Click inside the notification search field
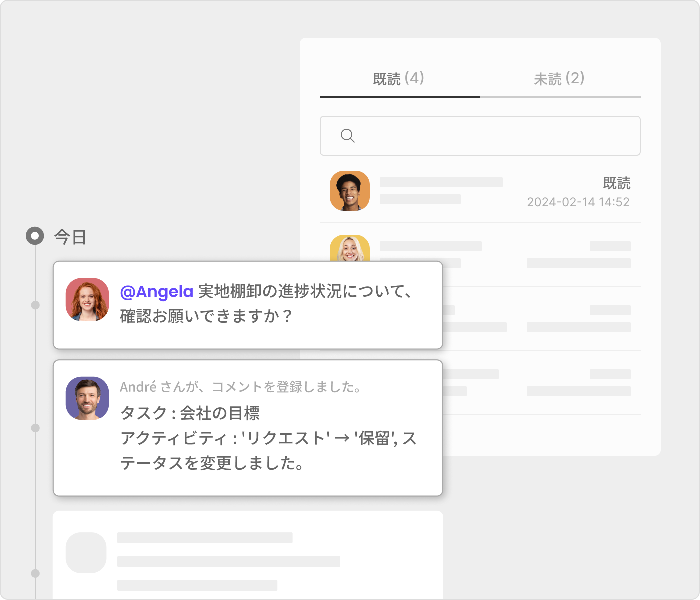Viewport: 700px width, 600px height. [495, 136]
